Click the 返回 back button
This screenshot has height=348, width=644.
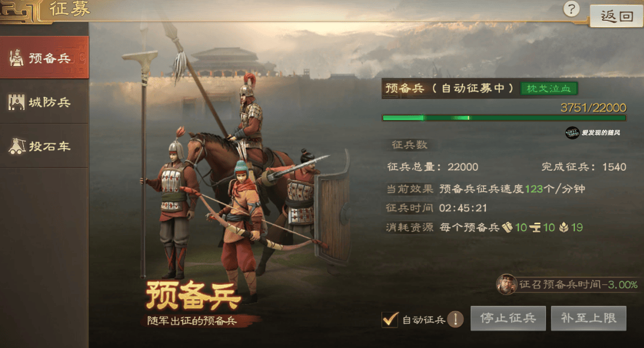616,16
